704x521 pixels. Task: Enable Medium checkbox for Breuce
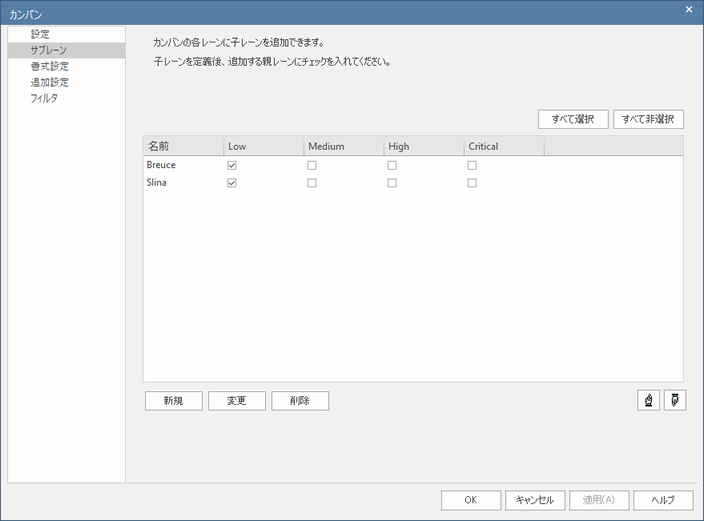[x=312, y=165]
